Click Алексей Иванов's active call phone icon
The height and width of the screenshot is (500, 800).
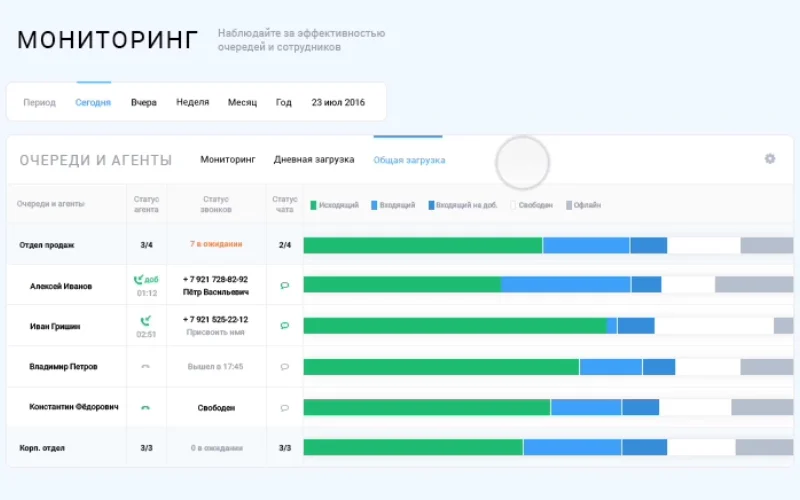[x=138, y=280]
